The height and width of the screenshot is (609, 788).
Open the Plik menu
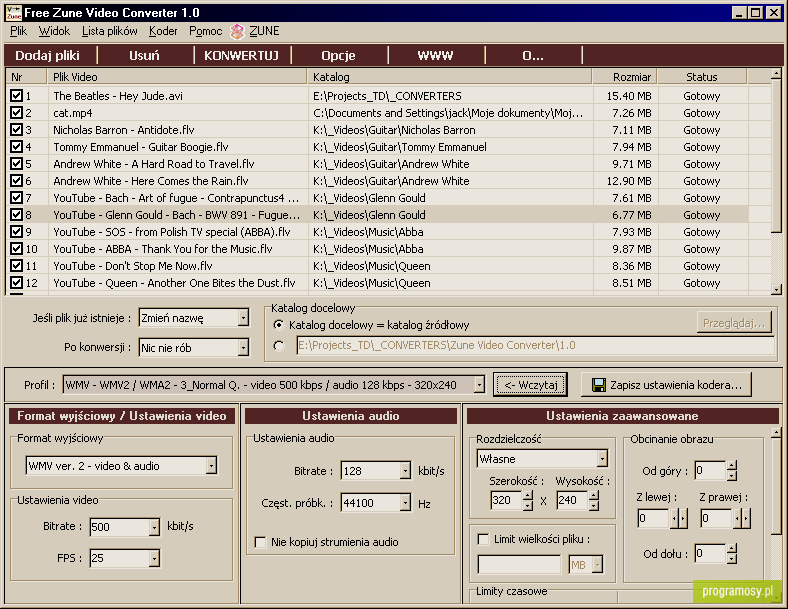18,31
